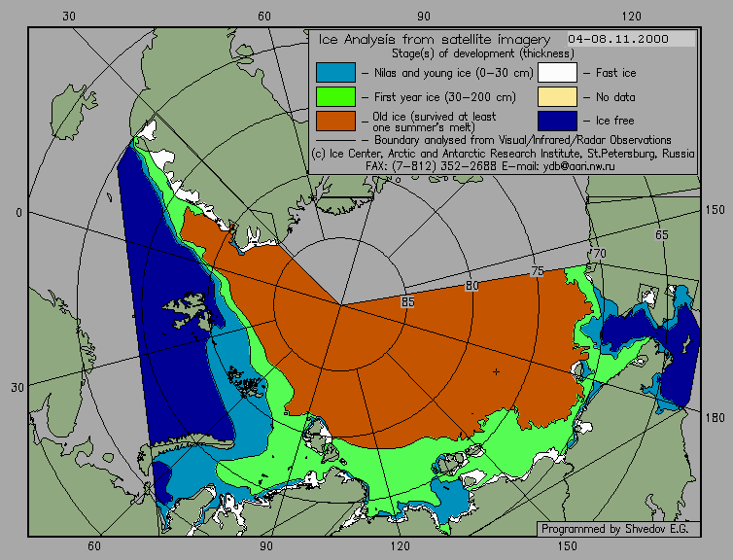Screen dimensions: 733x560
Task: Click the top 30 longitude label
Action: (x=69, y=17)
